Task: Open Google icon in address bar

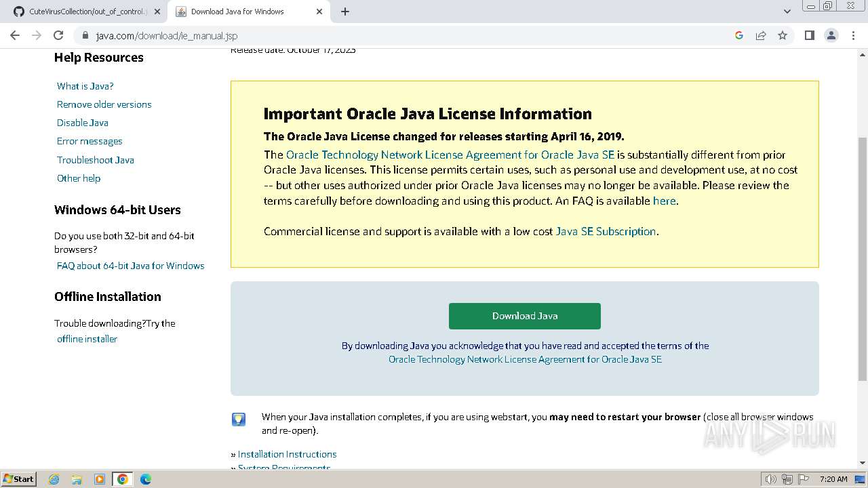Action: click(x=739, y=35)
